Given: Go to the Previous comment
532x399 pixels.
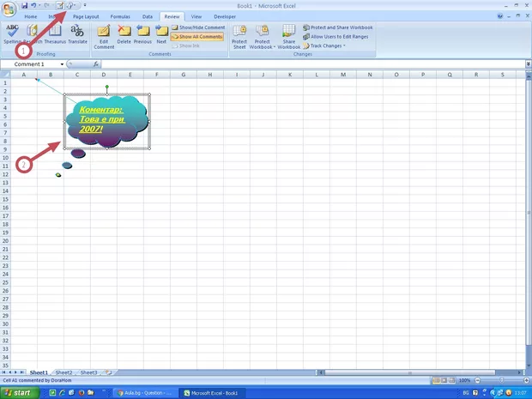Looking at the screenshot, I should tap(142, 34).
